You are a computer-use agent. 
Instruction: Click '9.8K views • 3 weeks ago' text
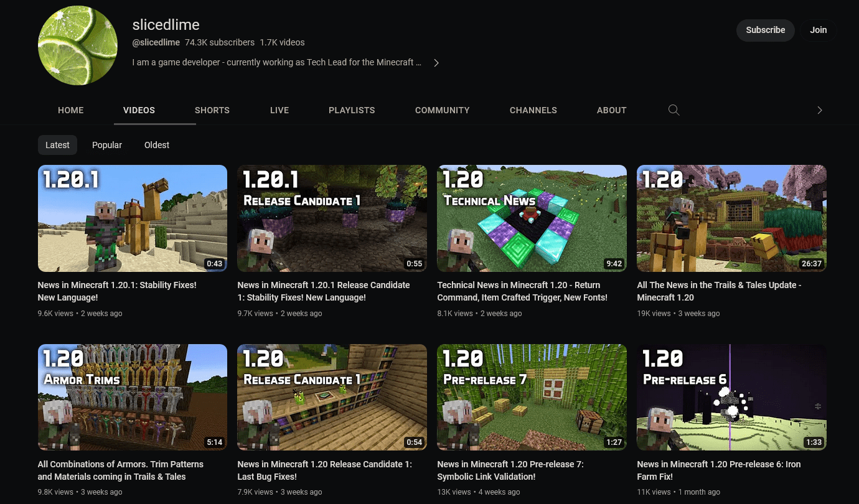pyautogui.click(x=80, y=492)
